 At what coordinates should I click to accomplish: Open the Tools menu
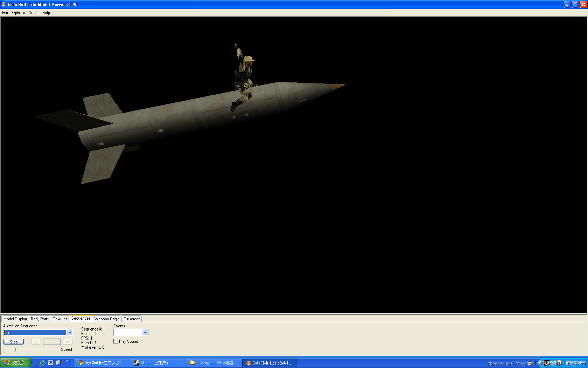tap(34, 13)
